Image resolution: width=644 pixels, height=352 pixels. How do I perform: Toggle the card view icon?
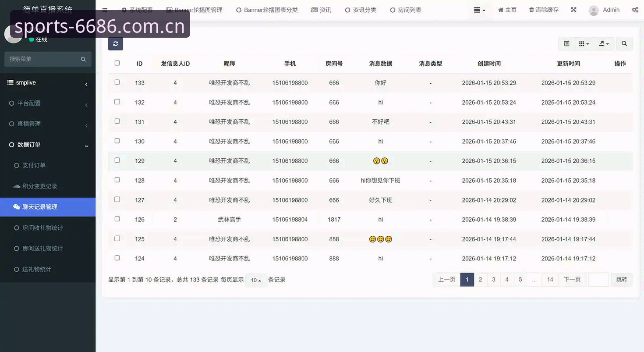pyautogui.click(x=566, y=44)
